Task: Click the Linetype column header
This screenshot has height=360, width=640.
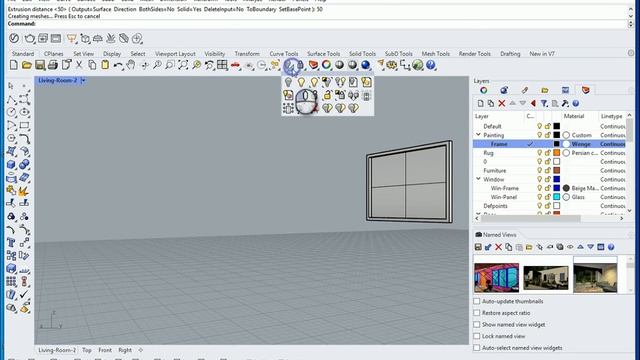Action: point(612,116)
